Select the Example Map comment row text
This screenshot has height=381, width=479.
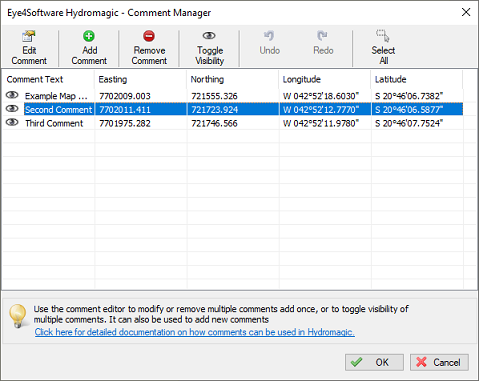coord(56,96)
